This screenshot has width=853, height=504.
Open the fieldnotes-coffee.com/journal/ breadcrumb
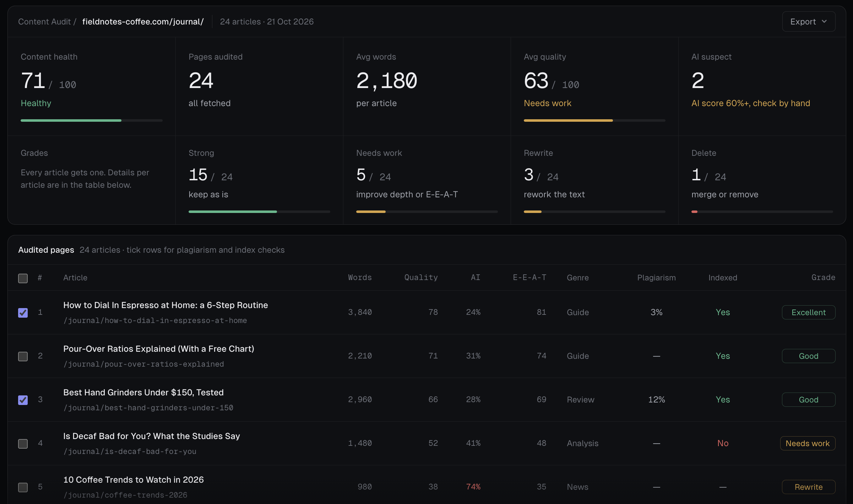point(143,22)
